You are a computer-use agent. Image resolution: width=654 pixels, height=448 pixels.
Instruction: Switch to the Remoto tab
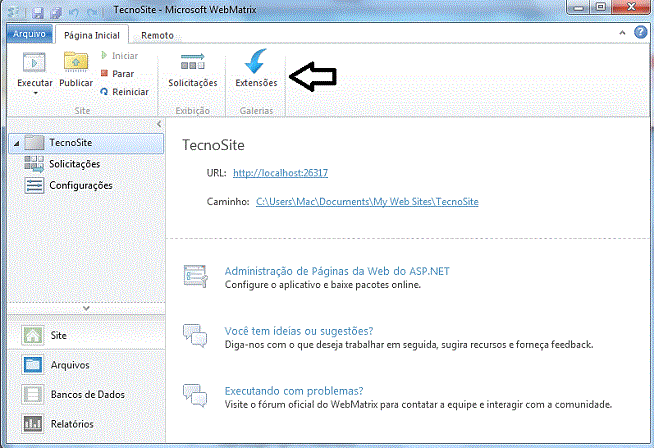[x=157, y=35]
